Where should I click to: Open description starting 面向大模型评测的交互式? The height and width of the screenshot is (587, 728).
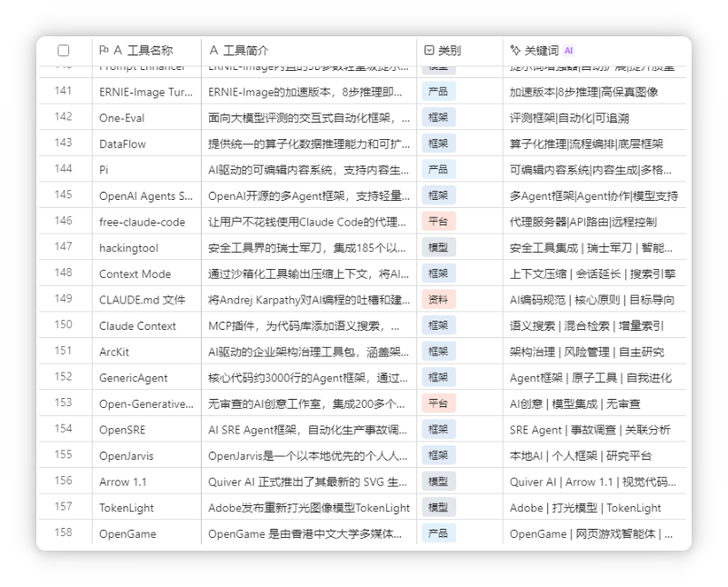pos(309,118)
